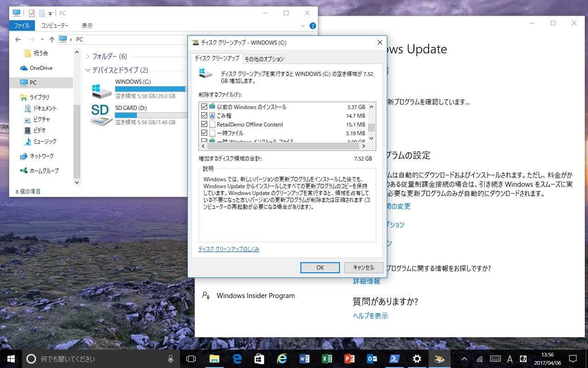Open the Settings gear taskbar icon
Viewport: 588px width, 368px height.
(417, 359)
